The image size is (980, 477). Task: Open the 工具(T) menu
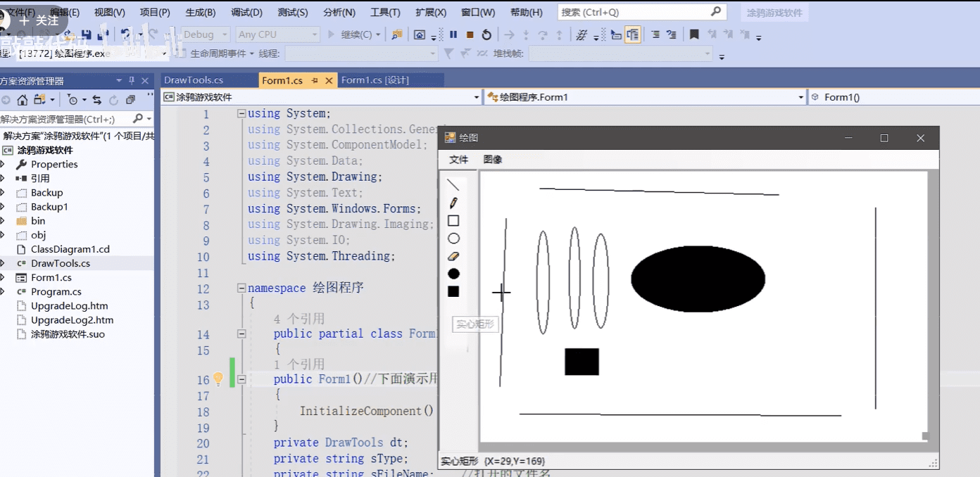pyautogui.click(x=385, y=12)
